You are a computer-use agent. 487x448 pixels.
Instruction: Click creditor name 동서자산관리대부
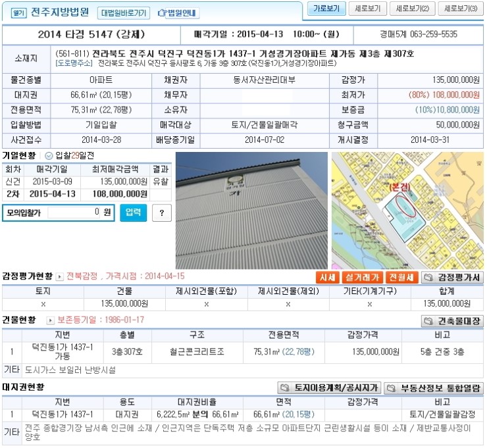pos(265,80)
